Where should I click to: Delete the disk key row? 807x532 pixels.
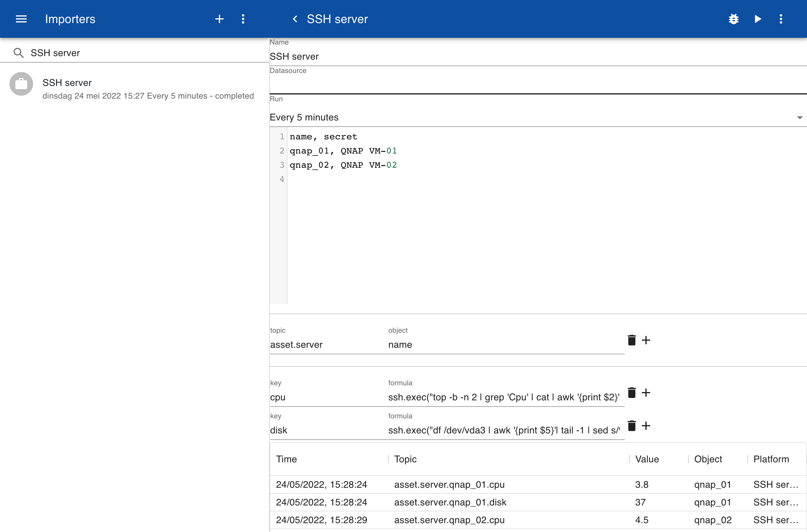[x=632, y=425]
